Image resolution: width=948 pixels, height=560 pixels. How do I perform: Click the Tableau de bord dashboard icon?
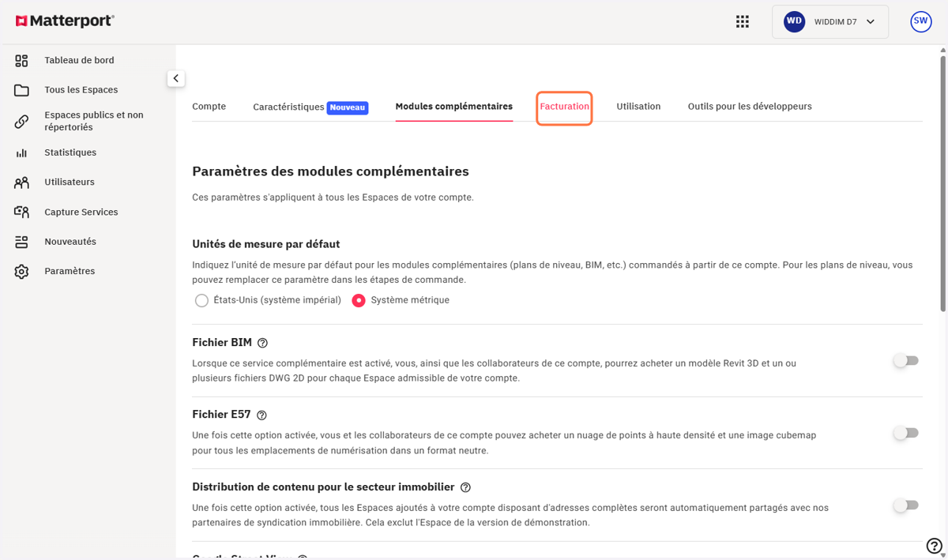21,61
